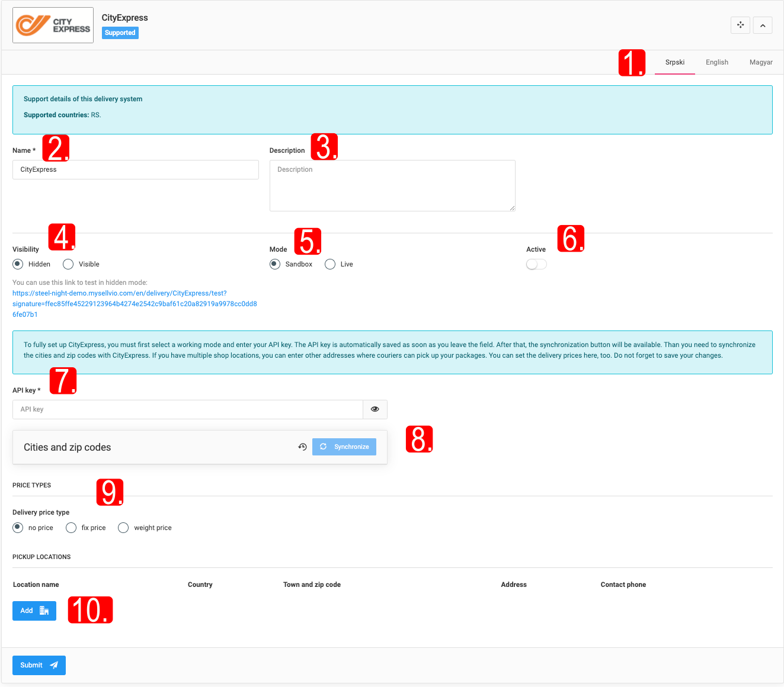
Task: Select the Visible visibility option
Action: pyautogui.click(x=69, y=264)
